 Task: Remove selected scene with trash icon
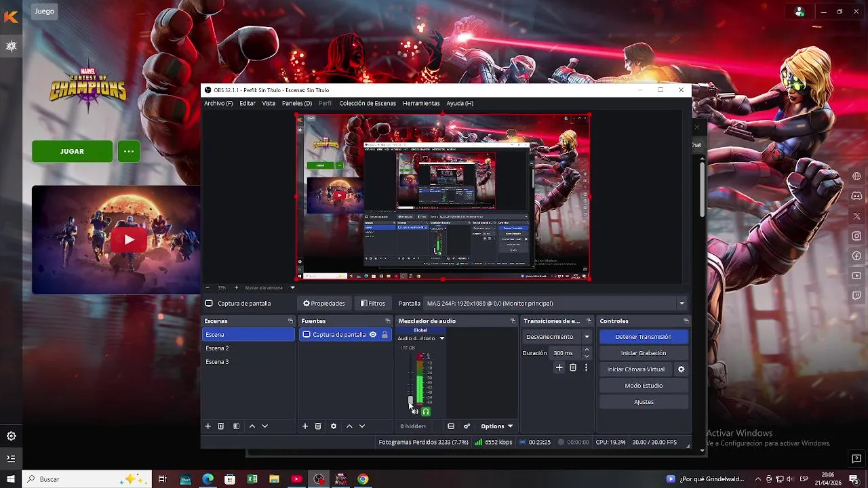221,426
